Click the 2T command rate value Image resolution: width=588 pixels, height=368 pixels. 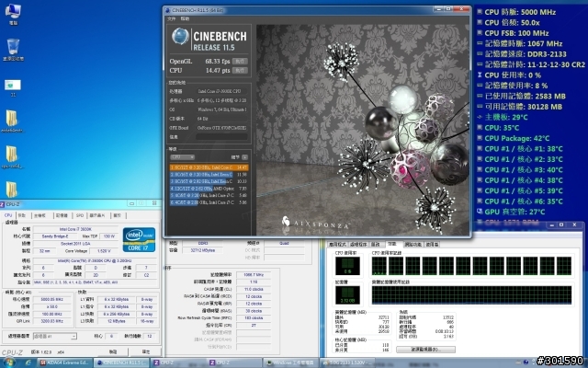tap(254, 325)
